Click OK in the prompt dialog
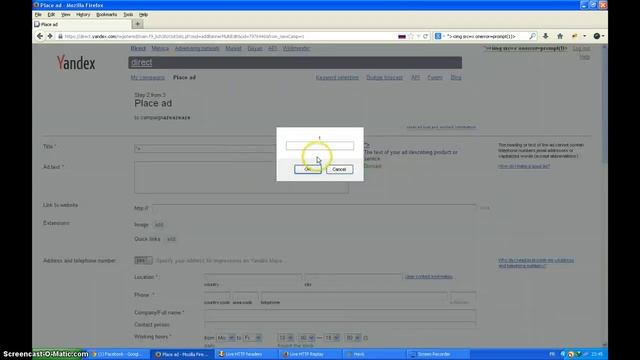This screenshot has height=360, width=640. (x=307, y=169)
